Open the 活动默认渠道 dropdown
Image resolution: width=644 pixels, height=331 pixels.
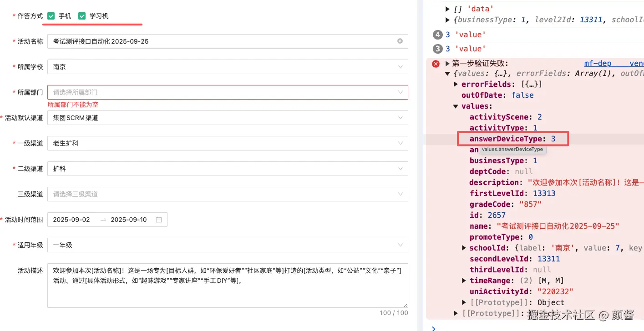228,117
